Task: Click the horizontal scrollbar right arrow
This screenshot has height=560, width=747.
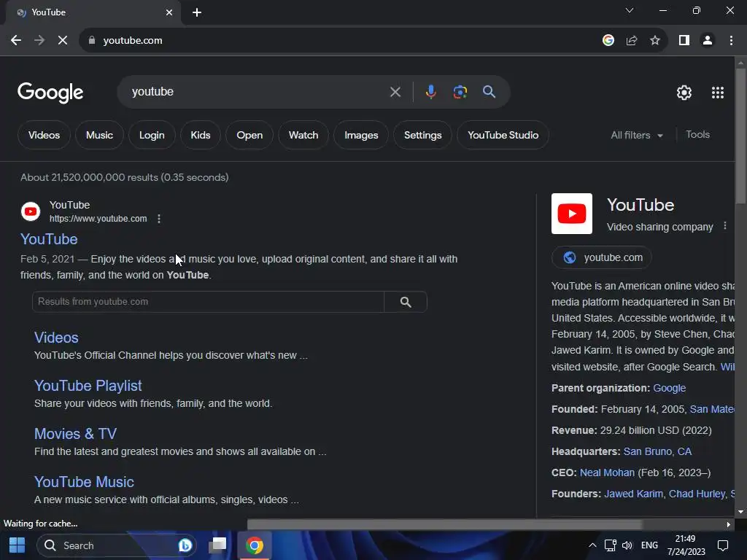Action: point(729,525)
